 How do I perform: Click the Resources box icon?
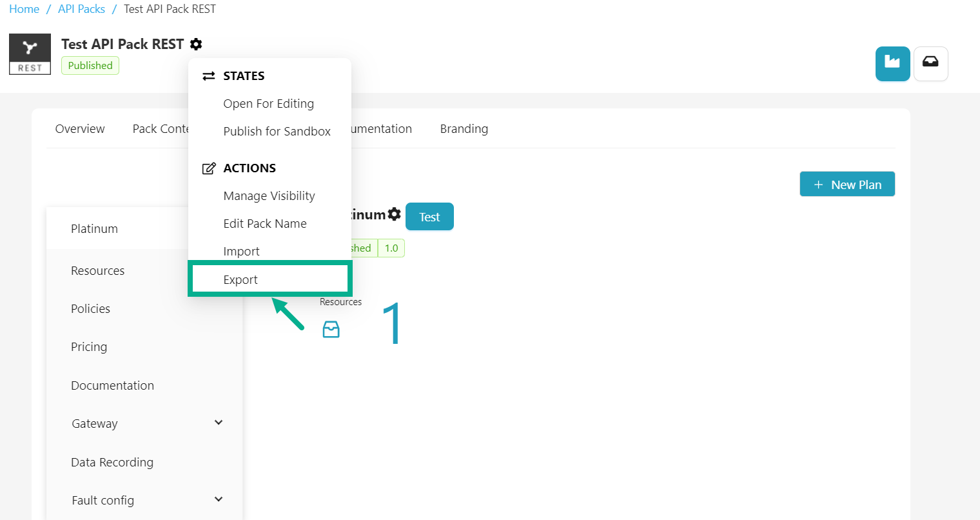click(x=331, y=330)
